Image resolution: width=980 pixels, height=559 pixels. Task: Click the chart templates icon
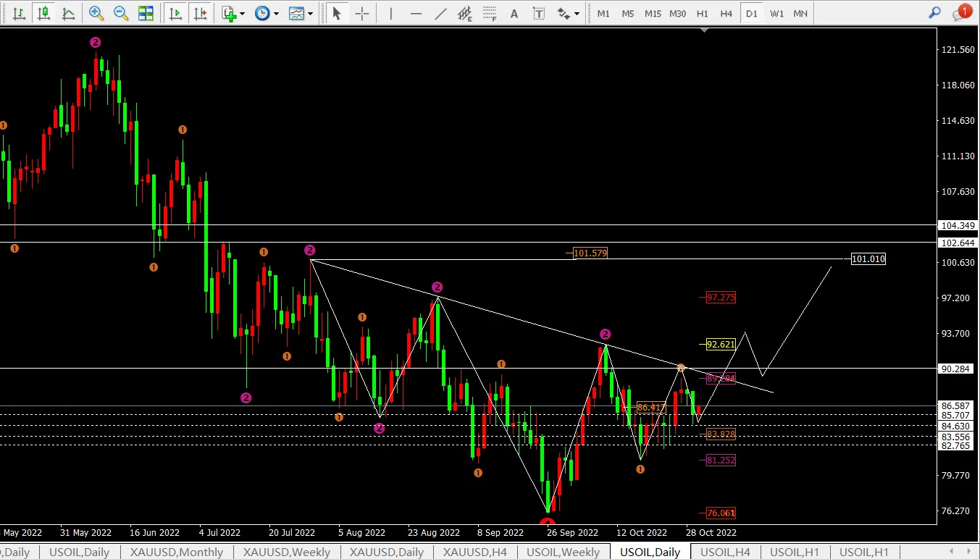pyautogui.click(x=296, y=13)
